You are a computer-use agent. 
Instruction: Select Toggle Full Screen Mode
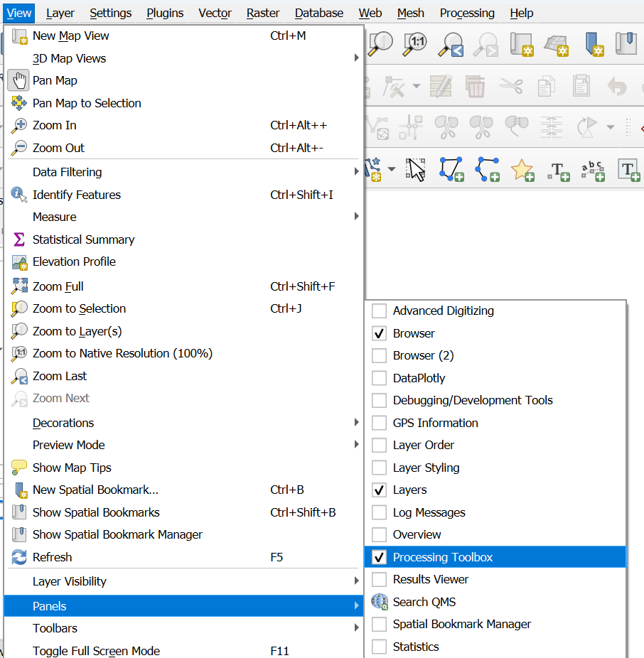[x=96, y=651]
